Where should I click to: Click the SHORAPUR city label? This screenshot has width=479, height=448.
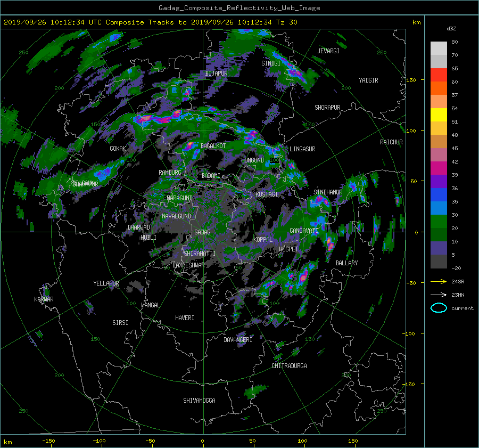pos(327,108)
